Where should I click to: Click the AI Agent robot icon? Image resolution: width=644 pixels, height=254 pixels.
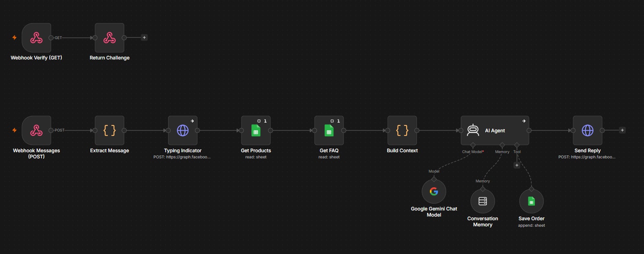coord(473,130)
